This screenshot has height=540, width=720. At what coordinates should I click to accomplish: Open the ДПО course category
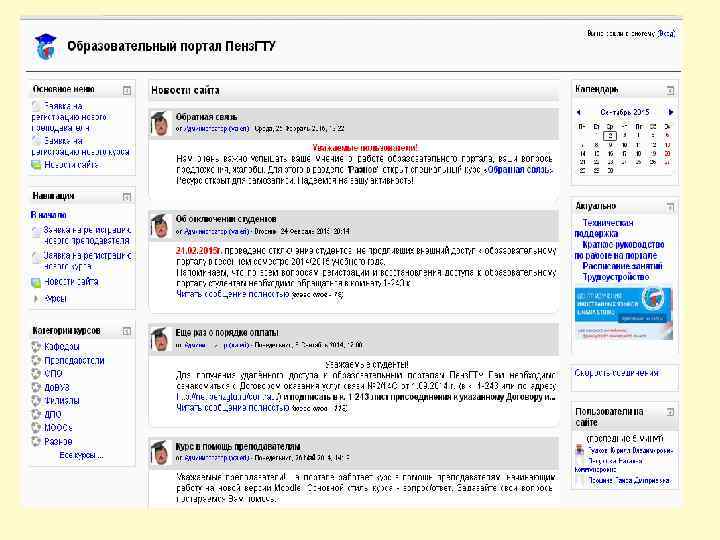tap(53, 414)
